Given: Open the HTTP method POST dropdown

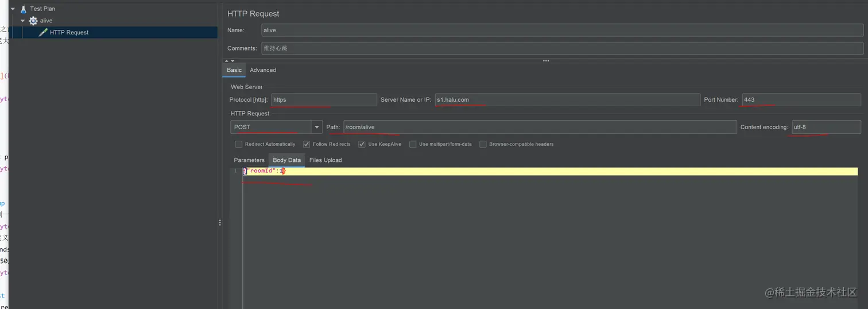Looking at the screenshot, I should point(317,127).
